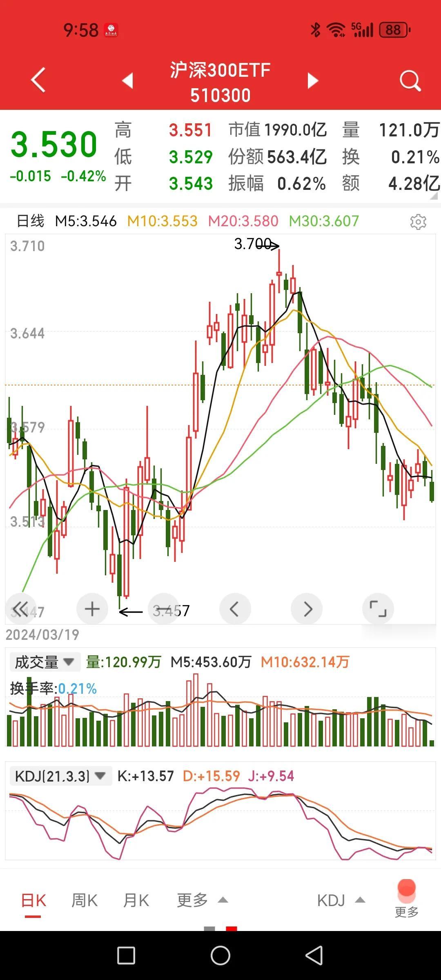
Task: Open chart settings gear icon
Action: (418, 222)
